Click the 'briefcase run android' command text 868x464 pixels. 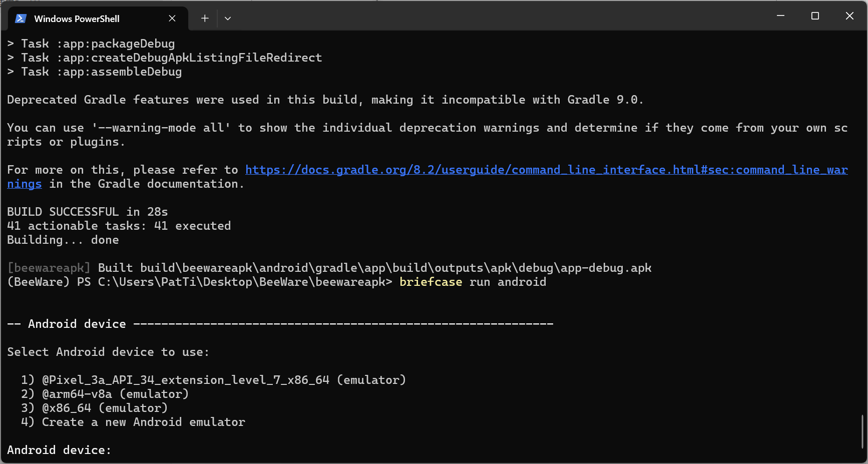coord(473,282)
